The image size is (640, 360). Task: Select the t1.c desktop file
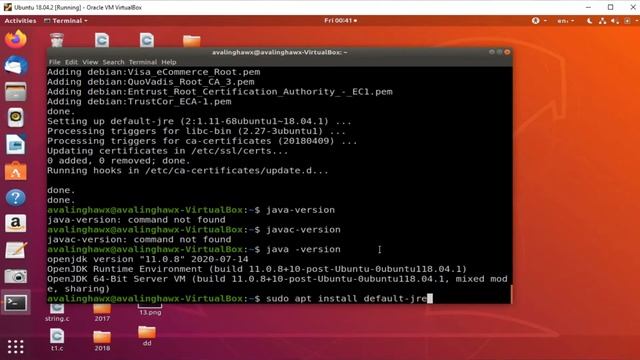(x=57, y=340)
